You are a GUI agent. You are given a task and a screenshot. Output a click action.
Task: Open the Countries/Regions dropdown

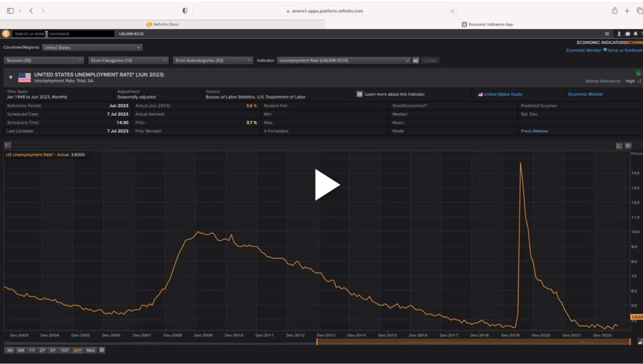(x=92, y=47)
